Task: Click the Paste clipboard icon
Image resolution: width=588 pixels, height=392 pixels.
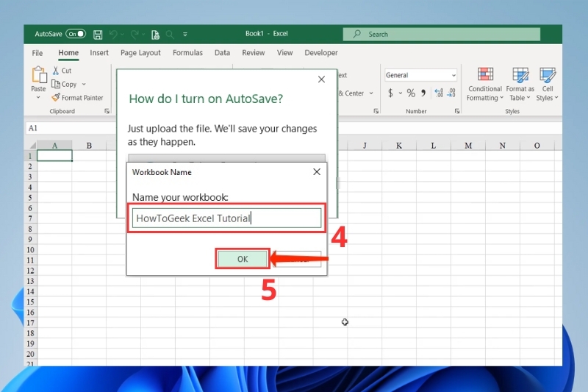Action: pos(39,74)
